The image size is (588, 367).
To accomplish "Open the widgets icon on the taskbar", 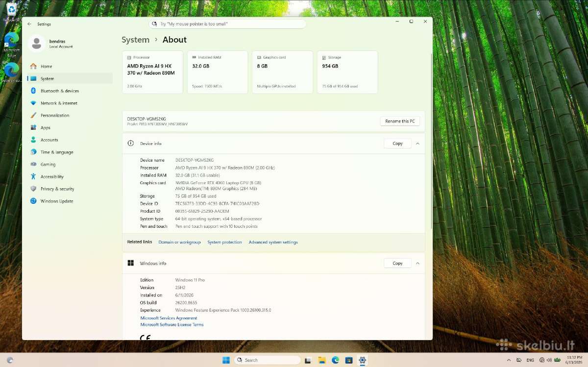I will [x=10, y=360].
